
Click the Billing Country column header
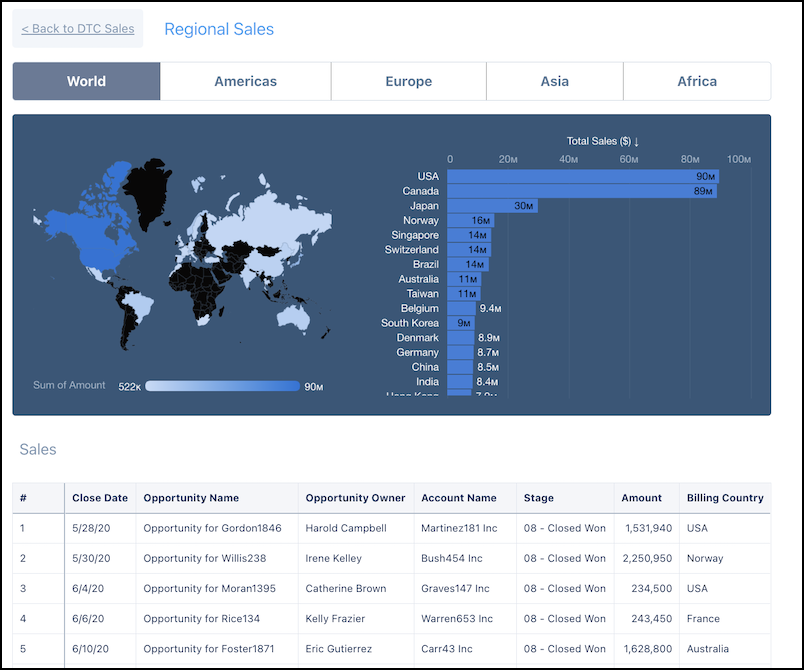[x=725, y=498]
